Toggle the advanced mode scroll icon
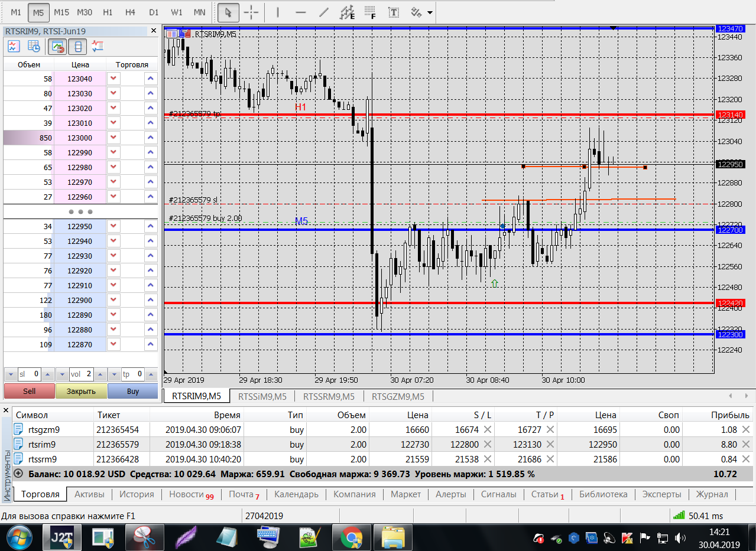The height and width of the screenshot is (551, 756). 78,46
